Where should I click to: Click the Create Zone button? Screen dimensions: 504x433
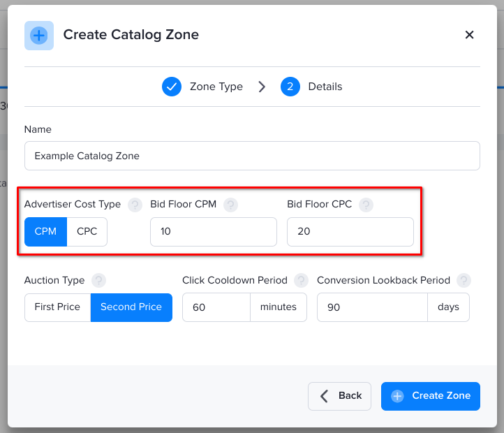coord(431,396)
